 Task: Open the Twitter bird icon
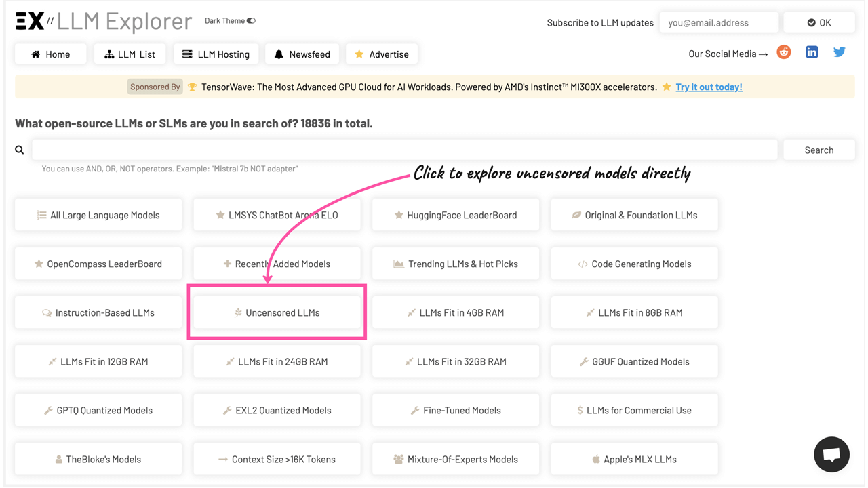tap(840, 53)
